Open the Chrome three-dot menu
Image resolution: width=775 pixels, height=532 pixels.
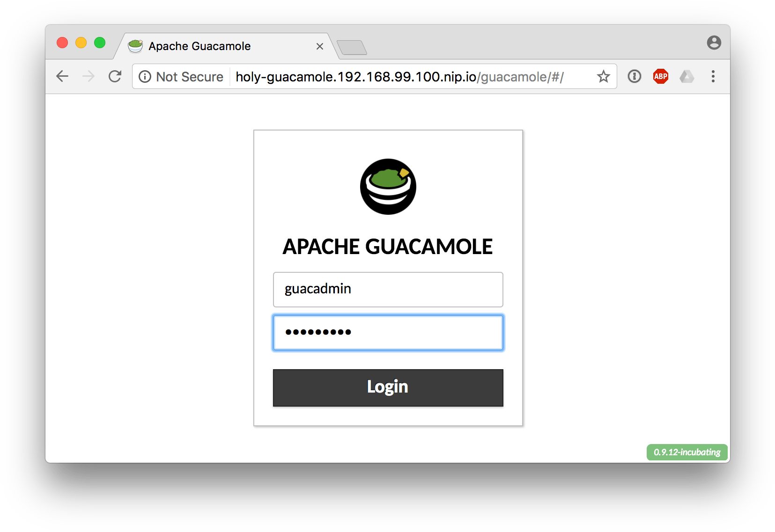713,76
